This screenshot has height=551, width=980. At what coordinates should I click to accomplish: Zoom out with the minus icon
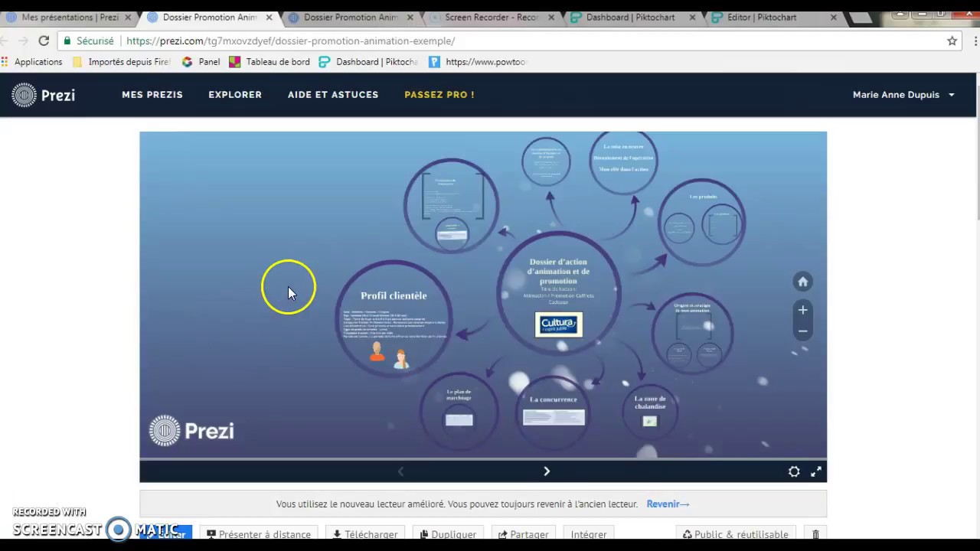coord(802,331)
